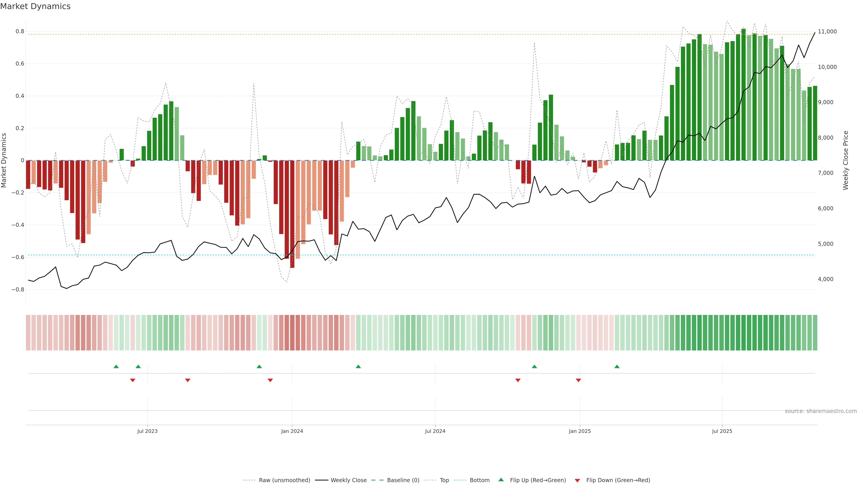Click the first green flip-up marker before Jul 2023
Screen dimensions: 868x488
pyautogui.click(x=116, y=366)
